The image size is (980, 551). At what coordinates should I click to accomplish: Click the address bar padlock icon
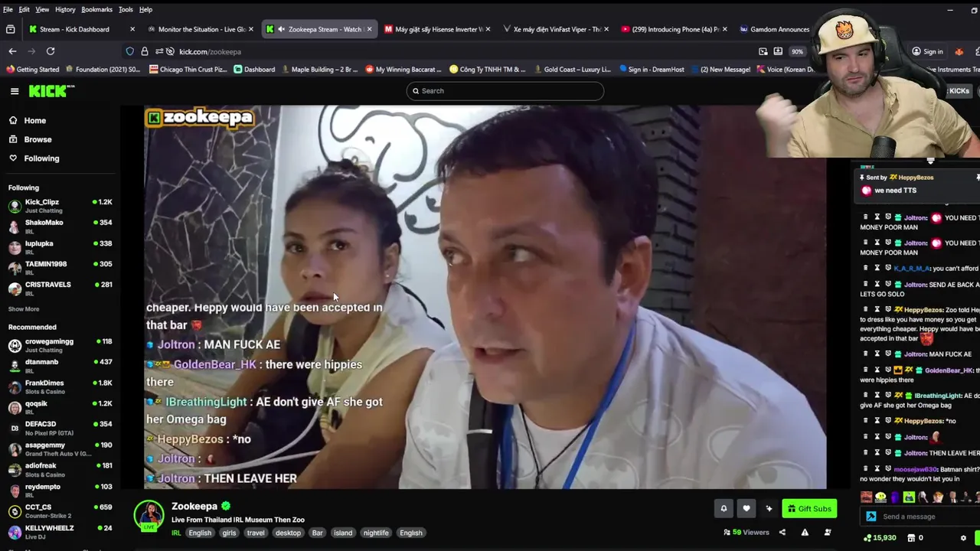pos(144,51)
